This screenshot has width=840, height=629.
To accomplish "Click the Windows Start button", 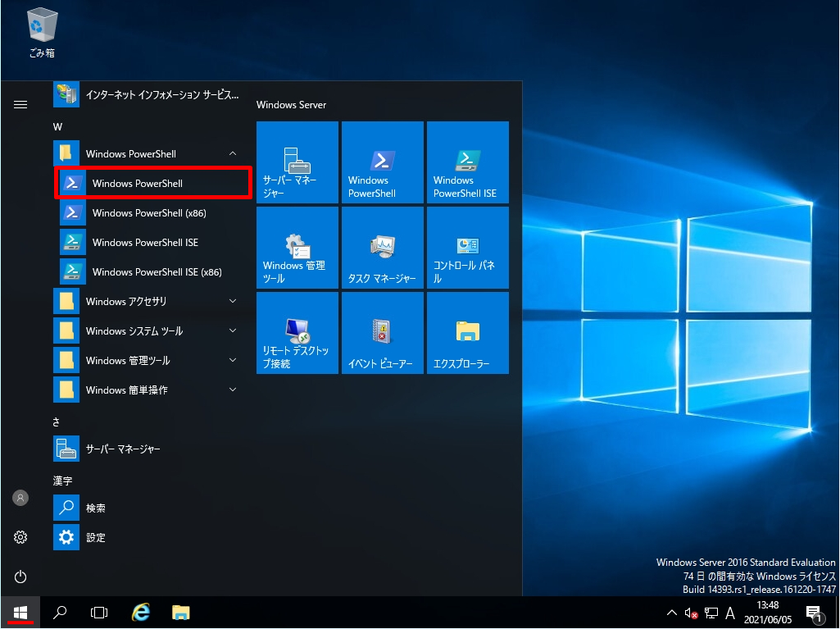I will tap(20, 613).
